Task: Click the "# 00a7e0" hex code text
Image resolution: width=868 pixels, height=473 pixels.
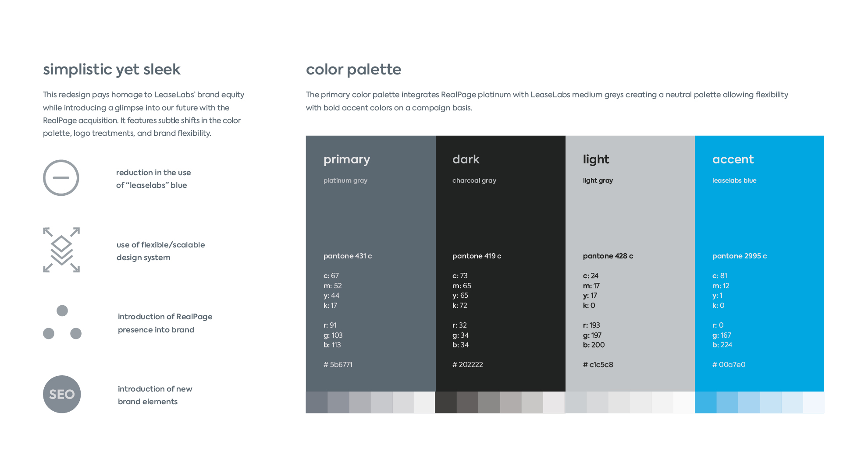Action: click(729, 364)
